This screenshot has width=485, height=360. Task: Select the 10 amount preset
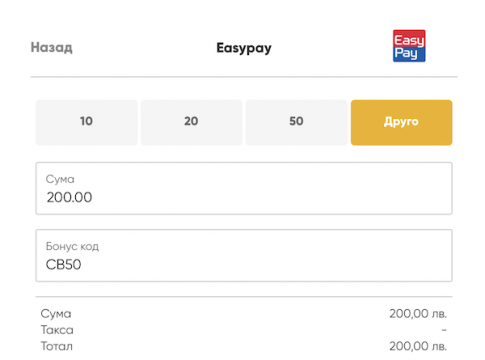pyautogui.click(x=87, y=122)
